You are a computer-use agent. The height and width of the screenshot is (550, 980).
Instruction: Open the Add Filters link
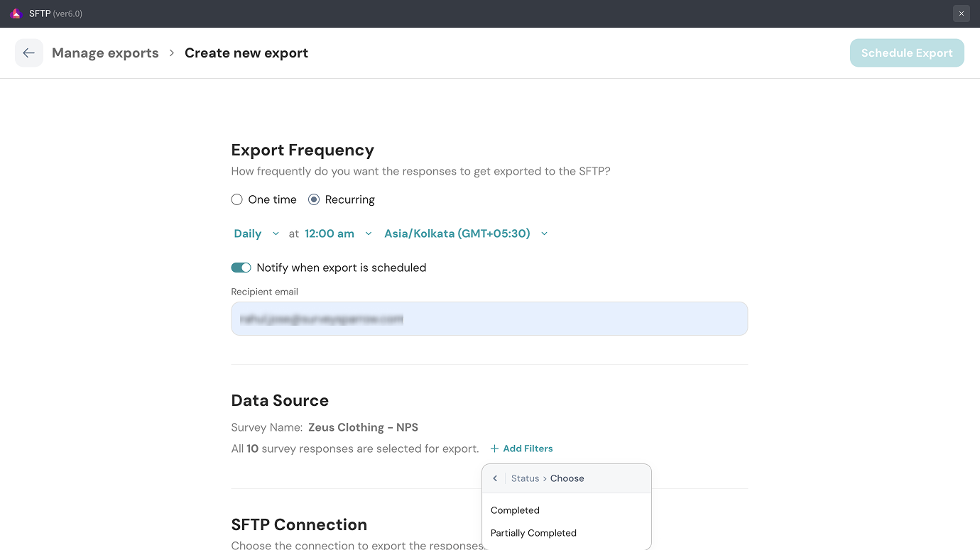coord(527,449)
